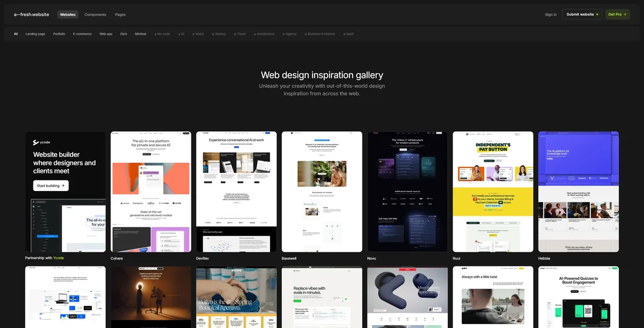Click the locked Agency filter
The width and height of the screenshot is (644, 328).
click(x=290, y=34)
